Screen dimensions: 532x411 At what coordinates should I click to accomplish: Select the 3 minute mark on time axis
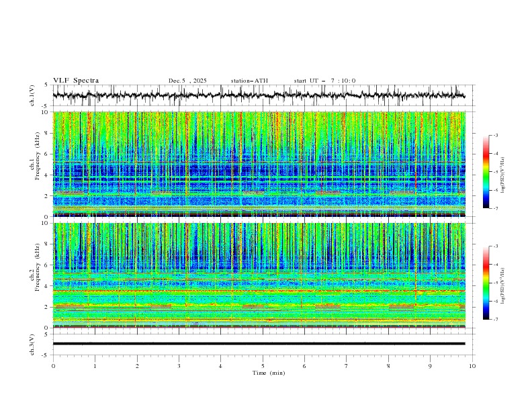(x=179, y=365)
